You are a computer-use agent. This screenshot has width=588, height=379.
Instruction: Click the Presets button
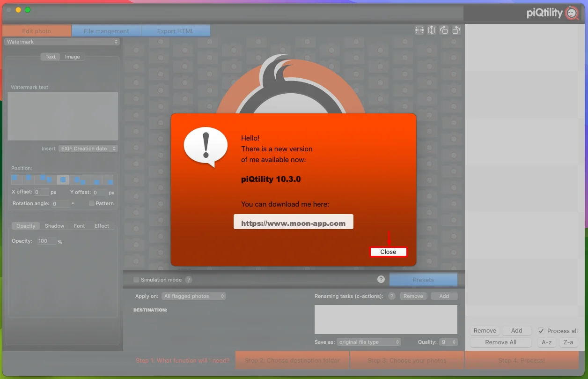click(x=423, y=280)
